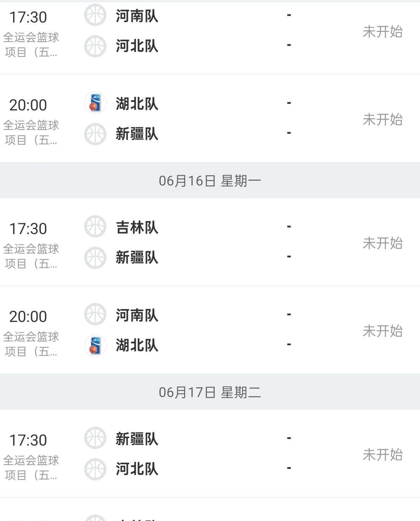Open 河南队 team name in top match

tap(137, 16)
